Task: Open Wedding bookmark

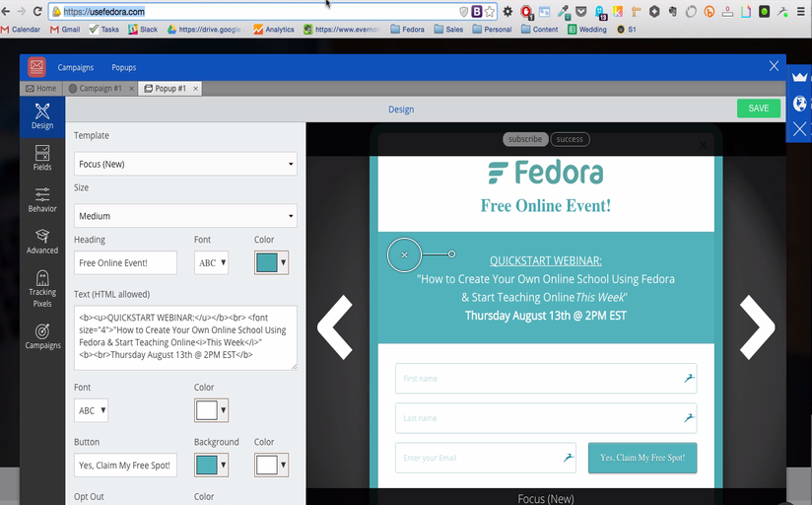Action: [587, 30]
